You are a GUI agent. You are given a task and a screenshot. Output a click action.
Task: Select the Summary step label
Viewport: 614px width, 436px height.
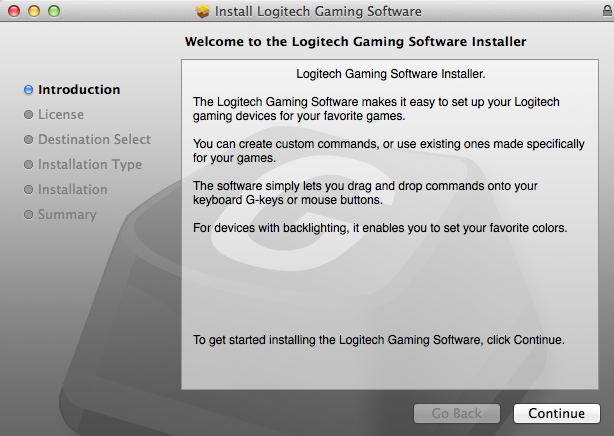tap(67, 215)
